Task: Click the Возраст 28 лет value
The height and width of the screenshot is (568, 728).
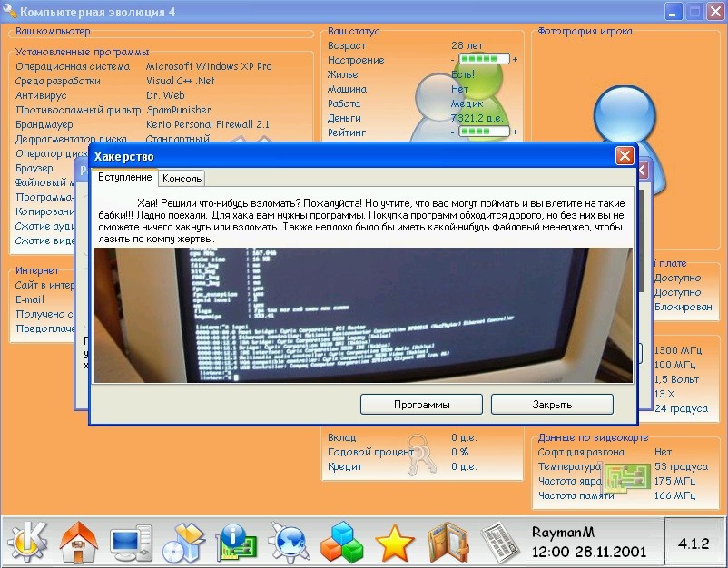Action: pyautogui.click(x=467, y=45)
